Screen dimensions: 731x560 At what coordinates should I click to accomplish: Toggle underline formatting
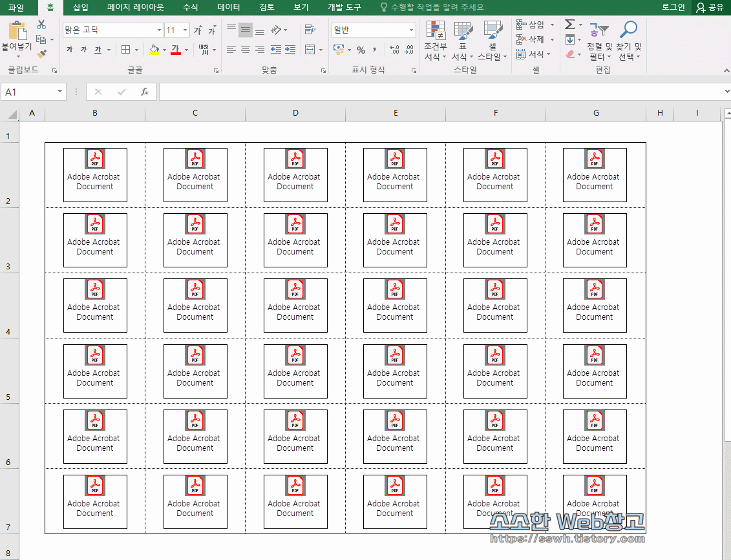[x=98, y=49]
